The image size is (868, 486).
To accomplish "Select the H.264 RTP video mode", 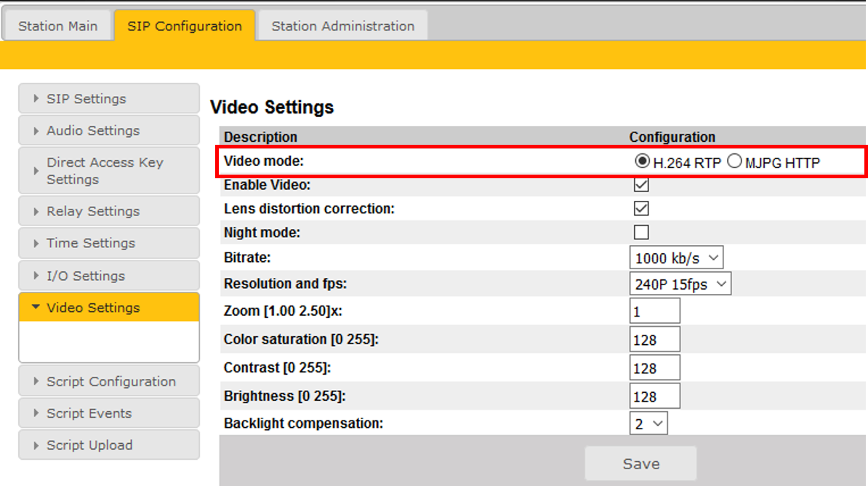I will [x=643, y=162].
